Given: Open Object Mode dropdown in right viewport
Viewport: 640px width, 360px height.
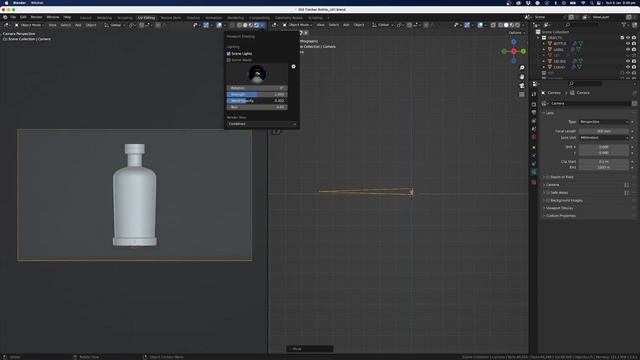Looking at the screenshot, I should pyautogui.click(x=298, y=25).
